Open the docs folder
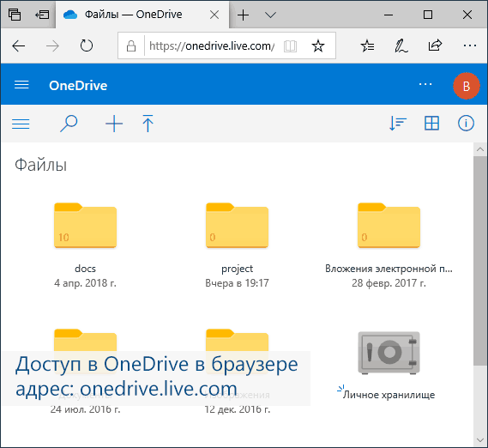Viewport: 488px width, 448px height. (x=85, y=226)
